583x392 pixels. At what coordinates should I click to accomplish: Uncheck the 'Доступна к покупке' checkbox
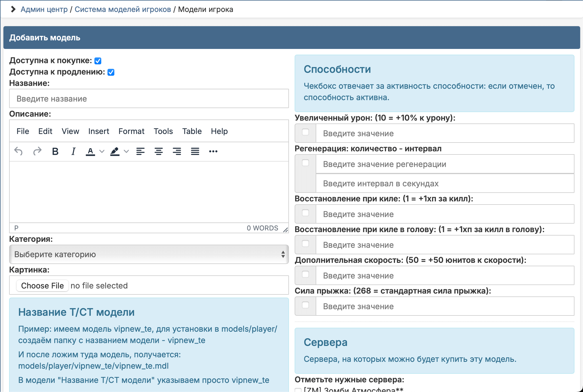click(x=98, y=60)
